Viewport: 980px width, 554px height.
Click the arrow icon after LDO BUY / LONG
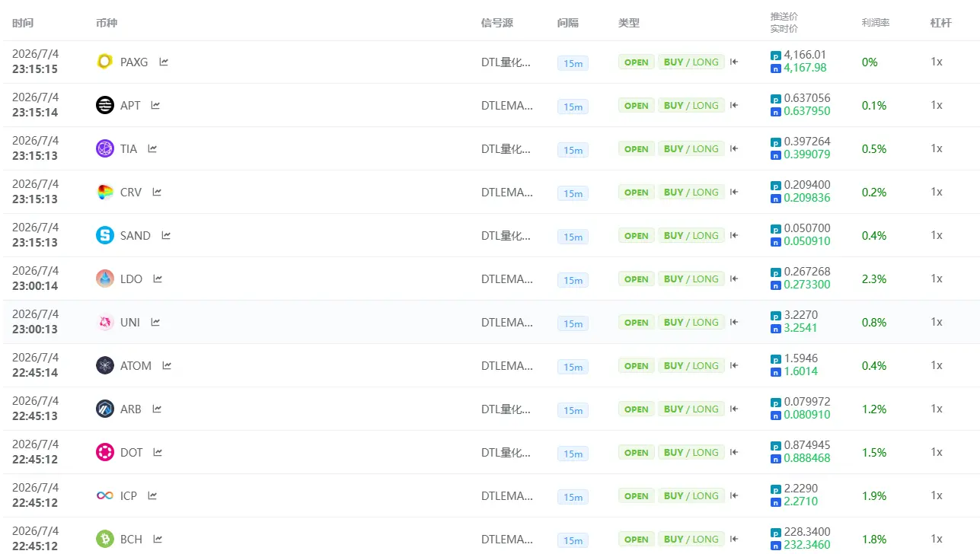click(734, 279)
